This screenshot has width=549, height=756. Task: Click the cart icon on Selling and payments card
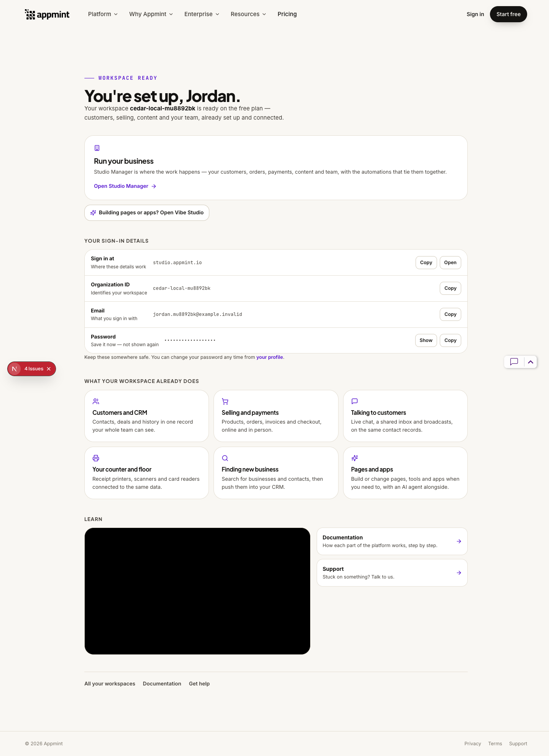click(225, 401)
